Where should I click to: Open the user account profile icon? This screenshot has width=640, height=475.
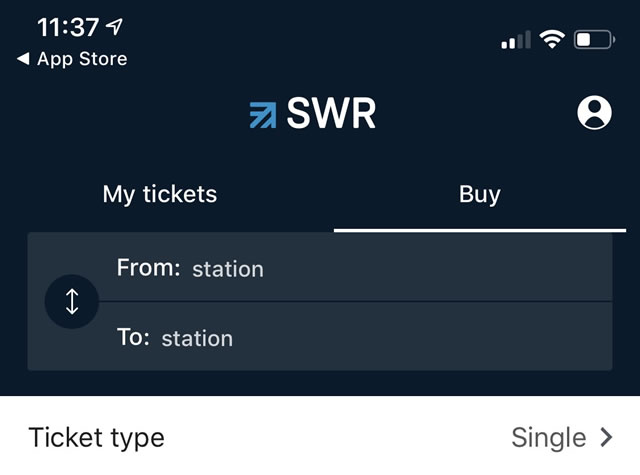pyautogui.click(x=594, y=113)
